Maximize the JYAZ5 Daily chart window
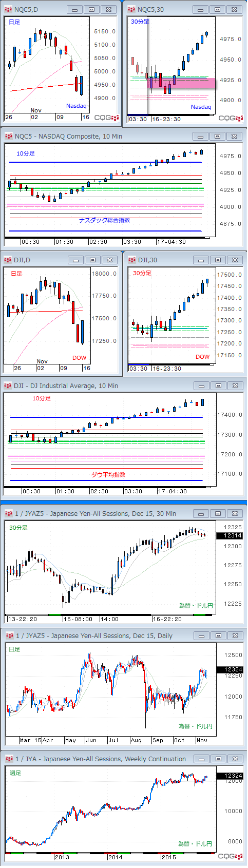The height and width of the screenshot is (868, 248). pyautogui.click(x=218, y=635)
